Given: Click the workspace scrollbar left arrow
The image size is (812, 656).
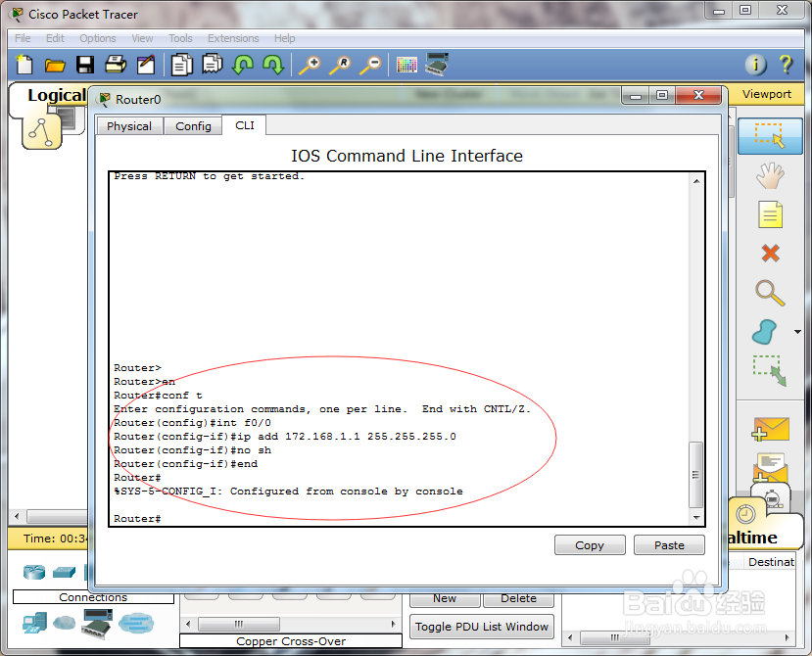Looking at the screenshot, I should pos(17,516).
